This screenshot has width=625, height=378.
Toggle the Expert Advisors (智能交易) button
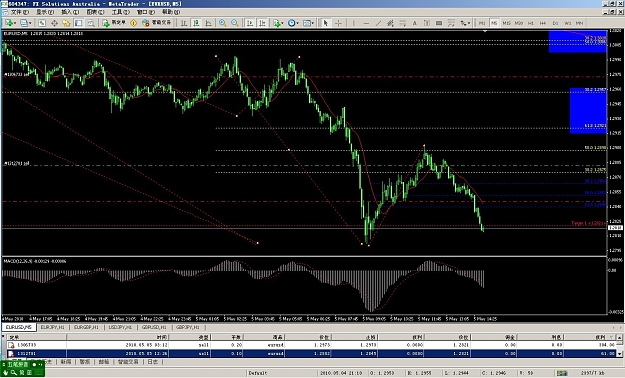pyautogui.click(x=157, y=23)
